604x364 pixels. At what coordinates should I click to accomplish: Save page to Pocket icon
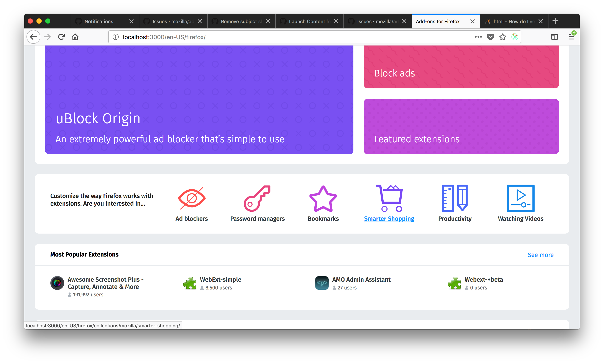coord(490,37)
